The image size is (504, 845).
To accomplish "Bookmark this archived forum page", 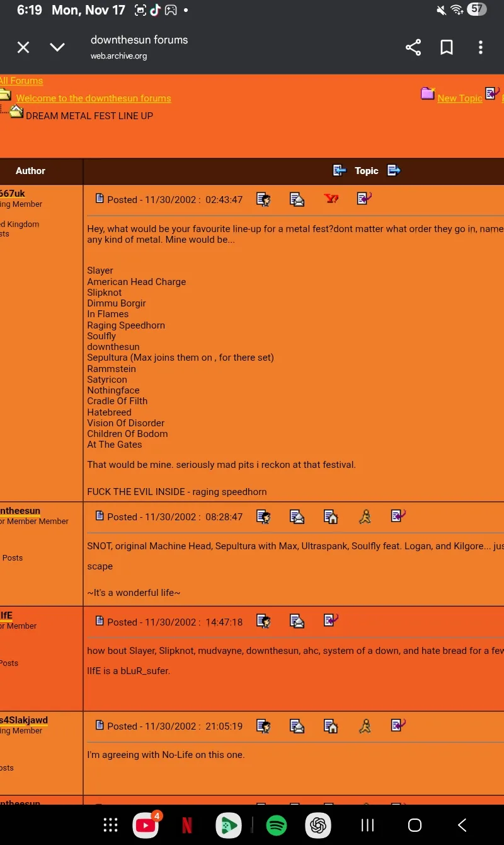I will (x=447, y=47).
